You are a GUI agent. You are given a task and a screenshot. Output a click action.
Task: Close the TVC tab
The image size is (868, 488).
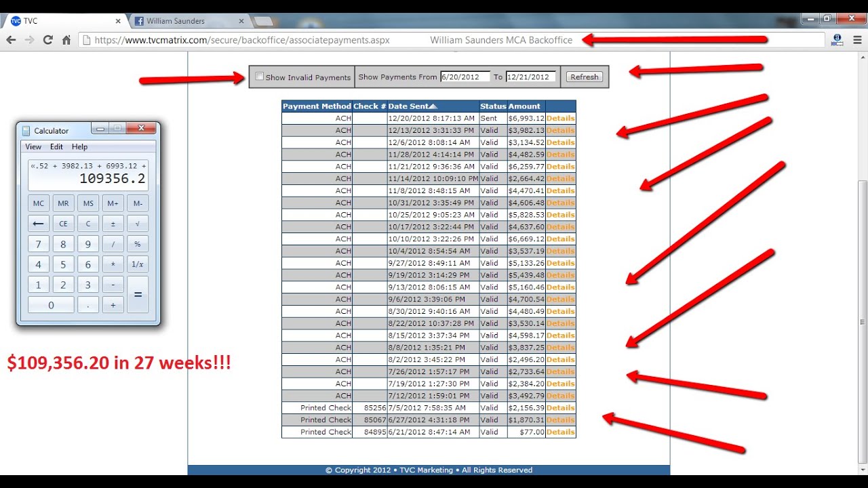(117, 21)
